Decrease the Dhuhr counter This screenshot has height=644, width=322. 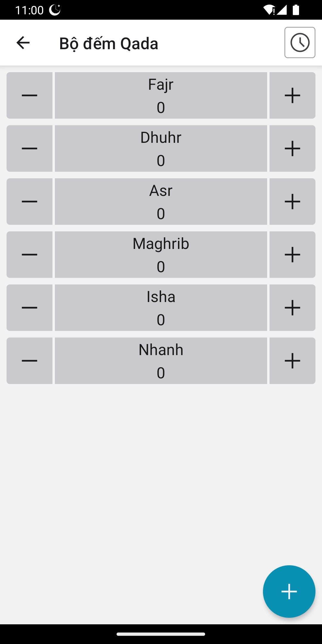click(30, 148)
